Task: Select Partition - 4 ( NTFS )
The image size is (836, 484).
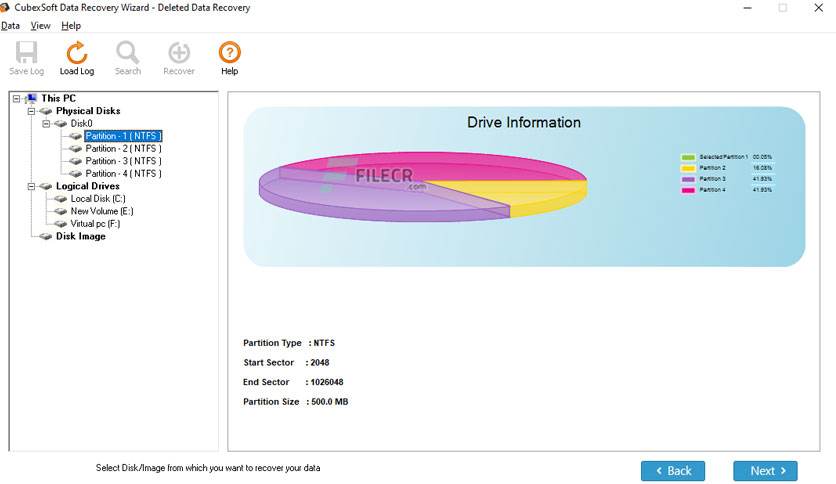Action: (x=123, y=174)
